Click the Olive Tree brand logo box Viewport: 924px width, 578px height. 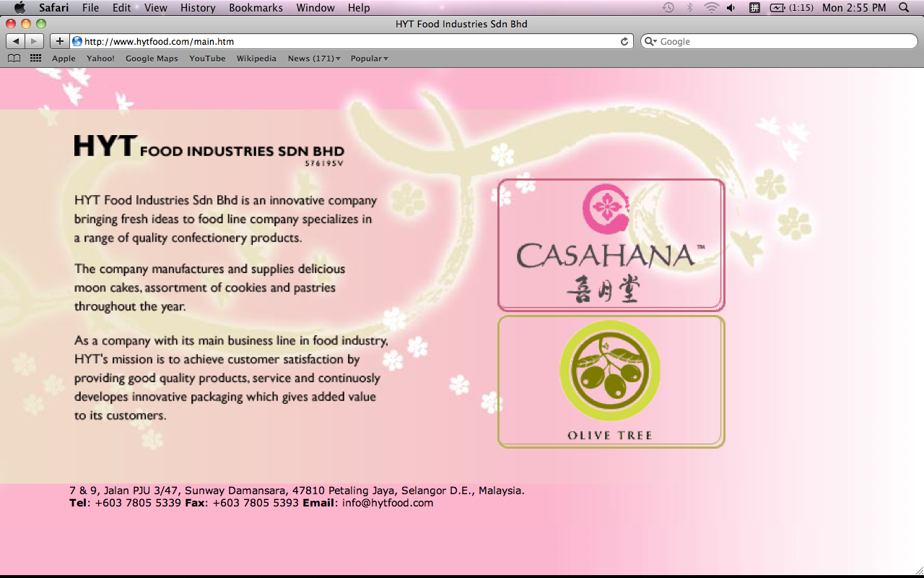pyautogui.click(x=611, y=381)
